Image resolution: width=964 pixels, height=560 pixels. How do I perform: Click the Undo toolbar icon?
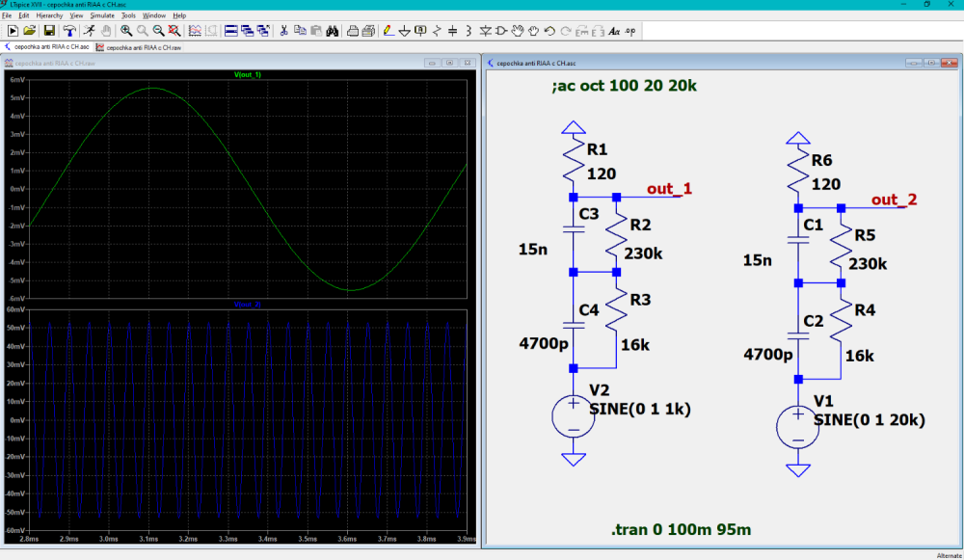pyautogui.click(x=549, y=31)
